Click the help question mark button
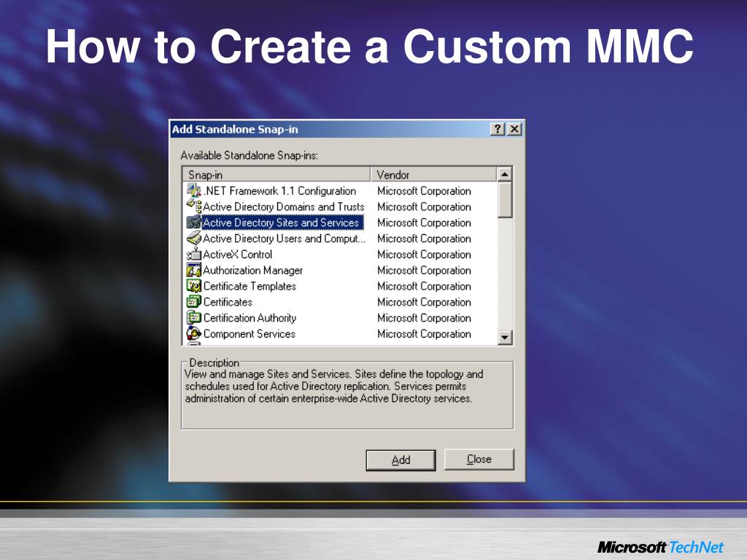The width and height of the screenshot is (747, 560). tap(498, 129)
